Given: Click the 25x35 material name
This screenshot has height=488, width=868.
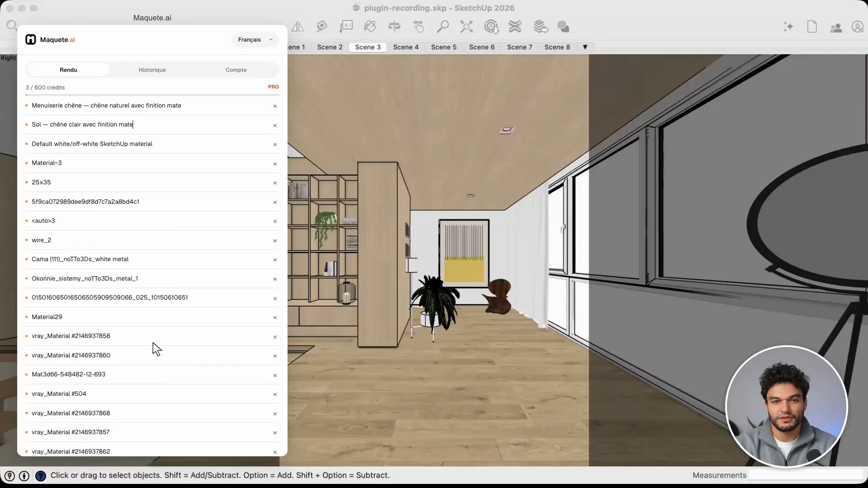Looking at the screenshot, I should click(x=41, y=182).
